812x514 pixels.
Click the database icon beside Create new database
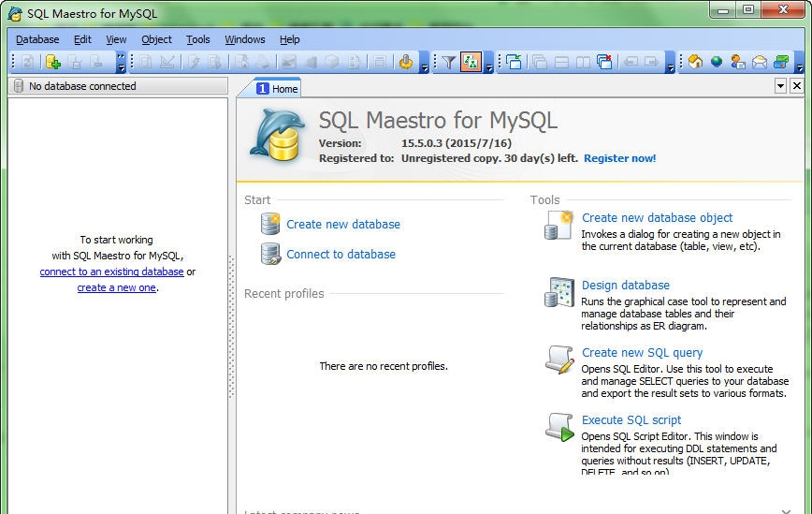click(270, 224)
